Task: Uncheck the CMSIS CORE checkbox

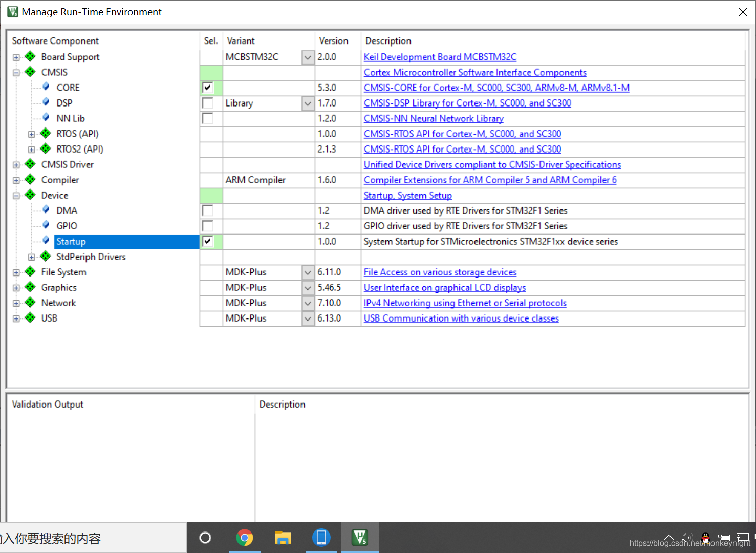Action: [207, 88]
